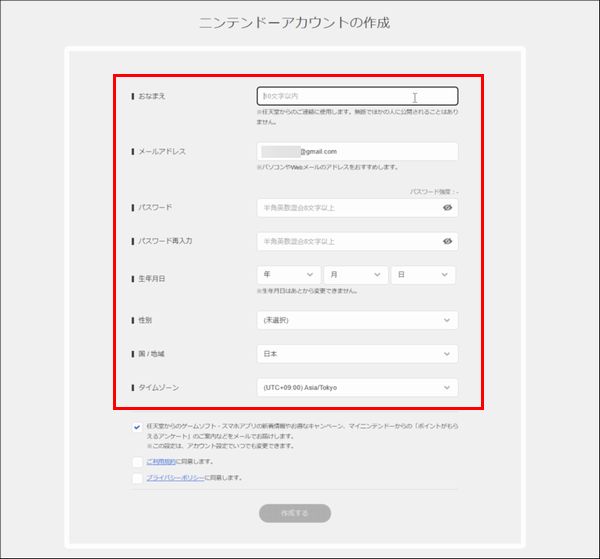Click the メールアドレス email input field

click(357, 152)
